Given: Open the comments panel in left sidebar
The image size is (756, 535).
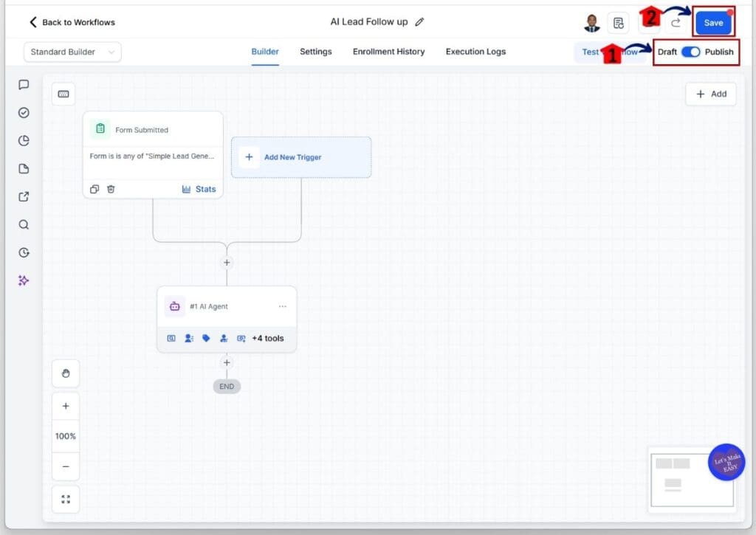Looking at the screenshot, I should 23,84.
